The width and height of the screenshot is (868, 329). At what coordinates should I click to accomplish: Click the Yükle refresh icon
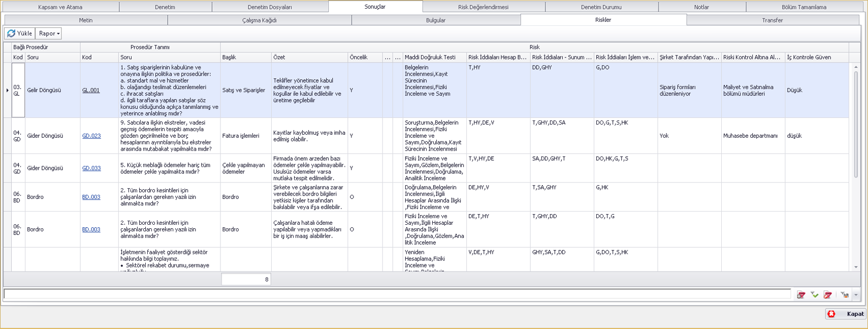[x=11, y=34]
